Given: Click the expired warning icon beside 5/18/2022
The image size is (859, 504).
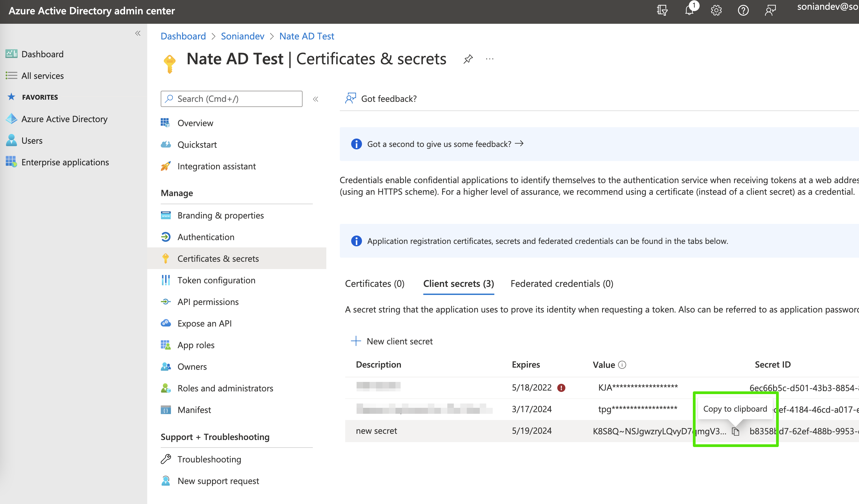Looking at the screenshot, I should (x=561, y=388).
